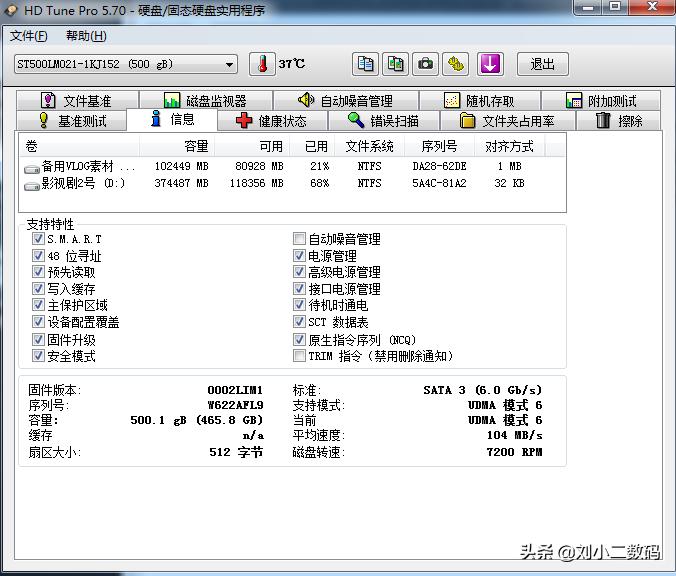Switch to the 文件夹占用率 tab
Image resolution: width=676 pixels, height=576 pixels.
(x=507, y=121)
